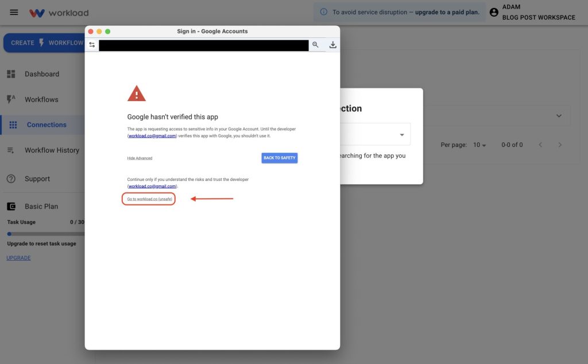Click first workload.co@gmail.com developer email link
This screenshot has width=588, height=364.
[x=152, y=135]
